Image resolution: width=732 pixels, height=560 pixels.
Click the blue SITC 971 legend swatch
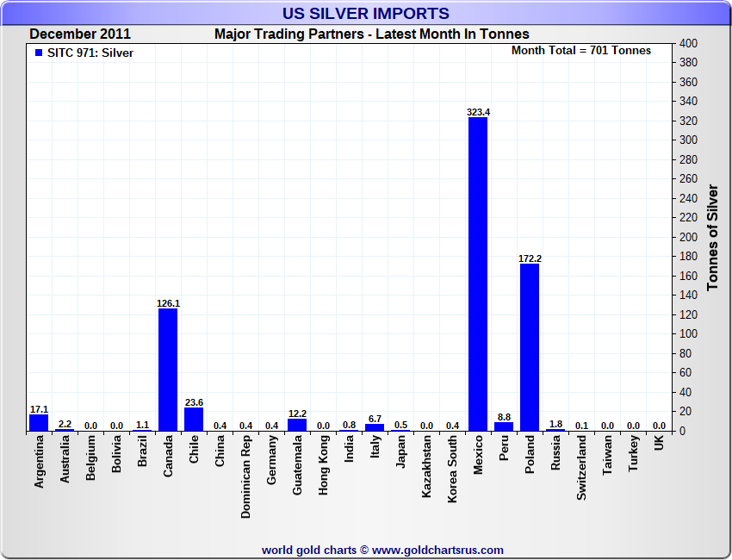pyautogui.click(x=39, y=53)
